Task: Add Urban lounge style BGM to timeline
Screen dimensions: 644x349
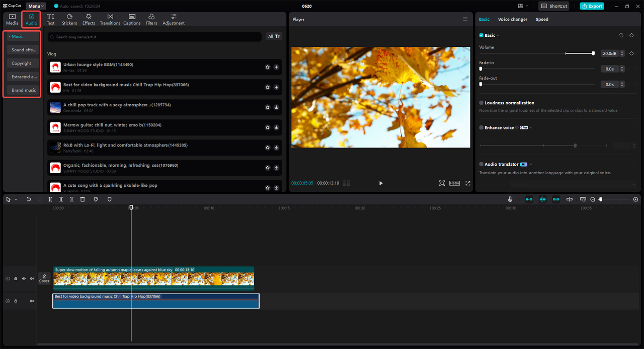Action: click(x=276, y=67)
